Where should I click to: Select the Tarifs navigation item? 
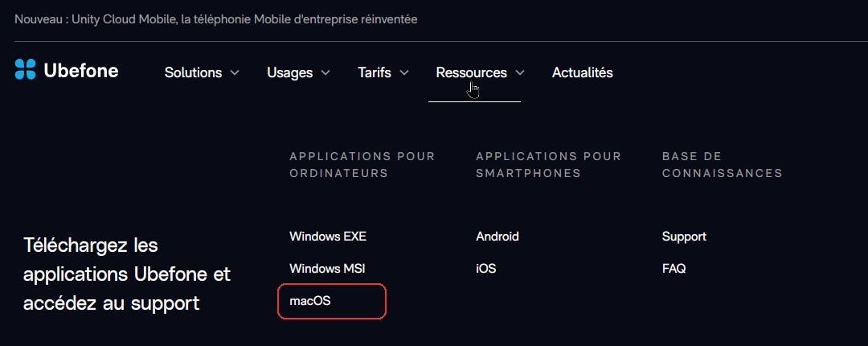pos(375,72)
